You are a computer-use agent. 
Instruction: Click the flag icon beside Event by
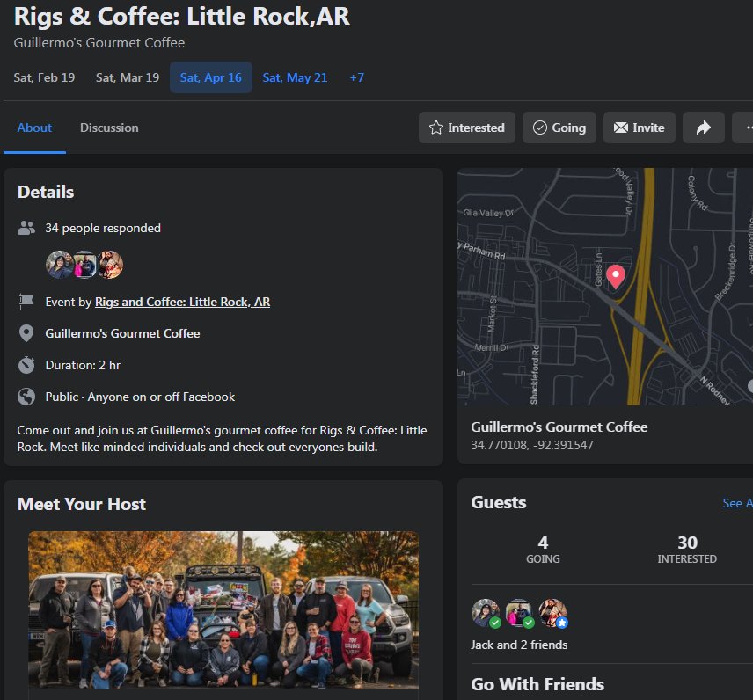point(26,302)
